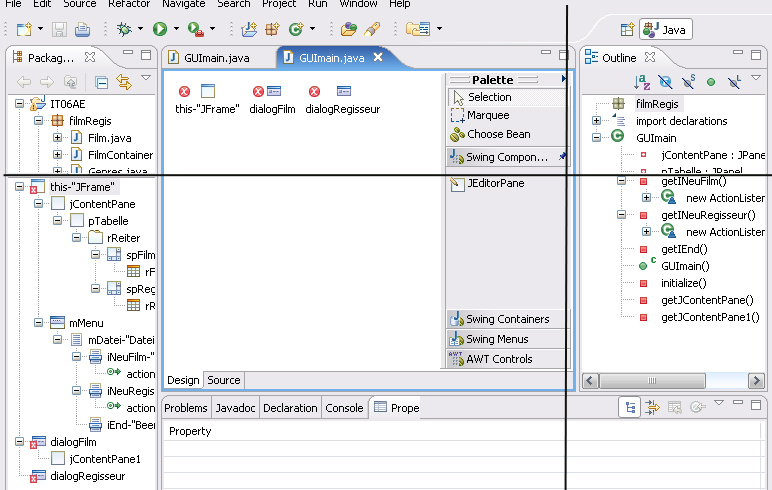The width and height of the screenshot is (772, 490).
Task: Click New Java Package icon
Action: 272,30
